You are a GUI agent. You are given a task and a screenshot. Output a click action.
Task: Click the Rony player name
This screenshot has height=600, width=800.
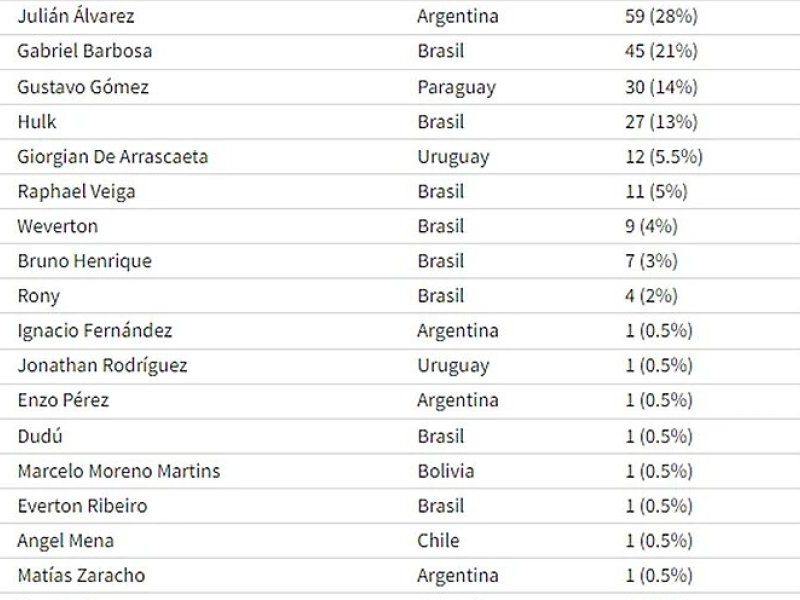(39, 296)
